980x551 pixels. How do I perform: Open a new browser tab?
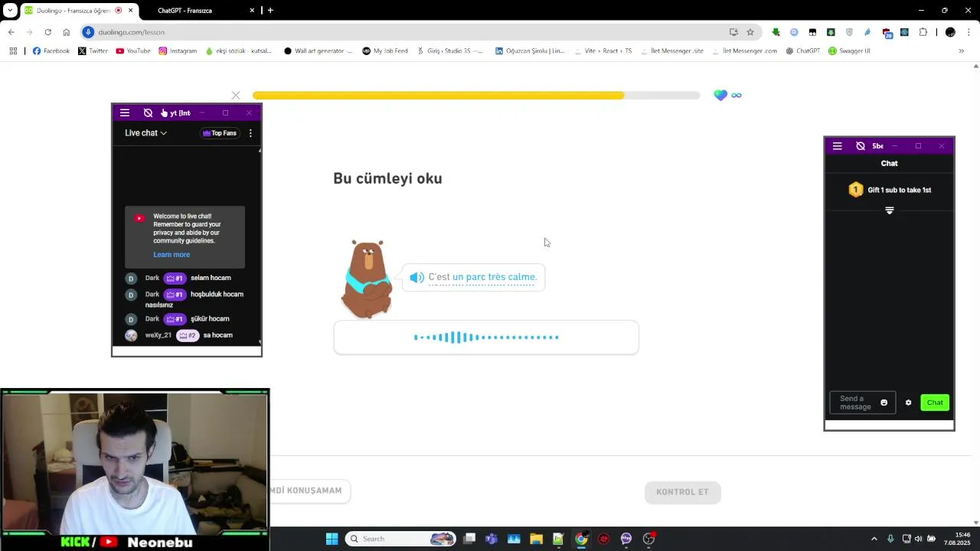(270, 11)
